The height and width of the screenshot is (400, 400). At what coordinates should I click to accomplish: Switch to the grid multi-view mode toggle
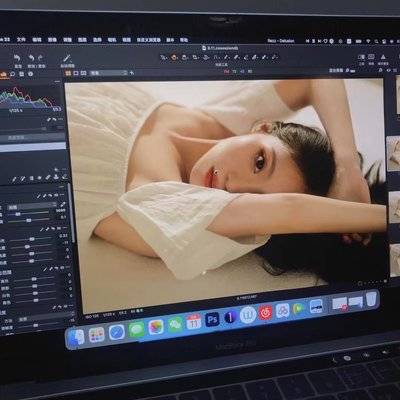pyautogui.click(x=68, y=73)
